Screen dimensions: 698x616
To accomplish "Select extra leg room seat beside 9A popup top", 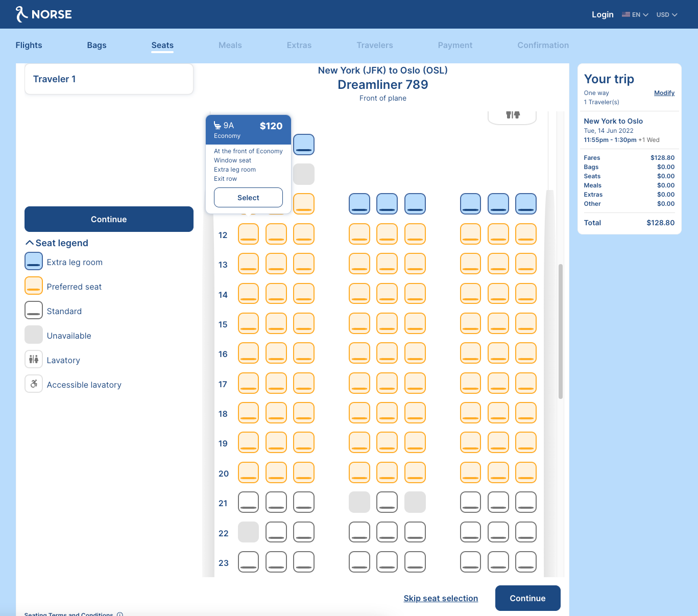I will [x=304, y=145].
